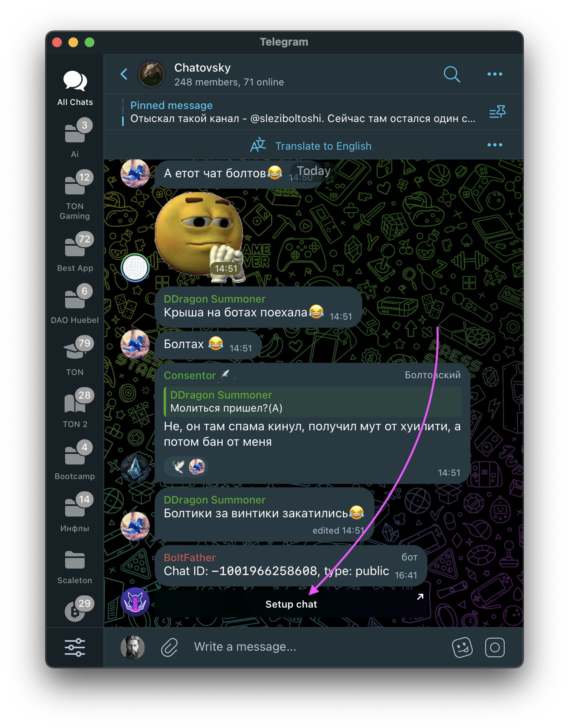The height and width of the screenshot is (728, 569).
Task: Click the Setup chat bot button
Action: click(291, 604)
